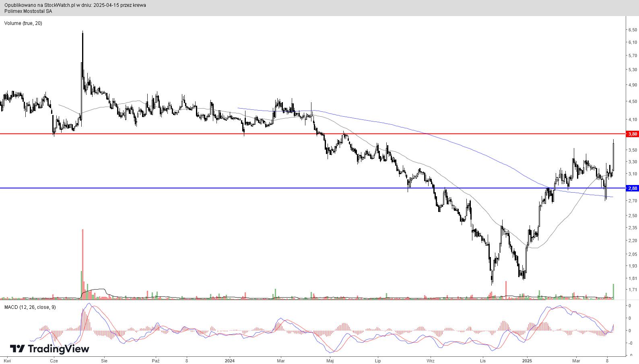Viewport: 639px width, 364px height.
Task: Click the Mar 2024 date axis label
Action: pyautogui.click(x=281, y=361)
